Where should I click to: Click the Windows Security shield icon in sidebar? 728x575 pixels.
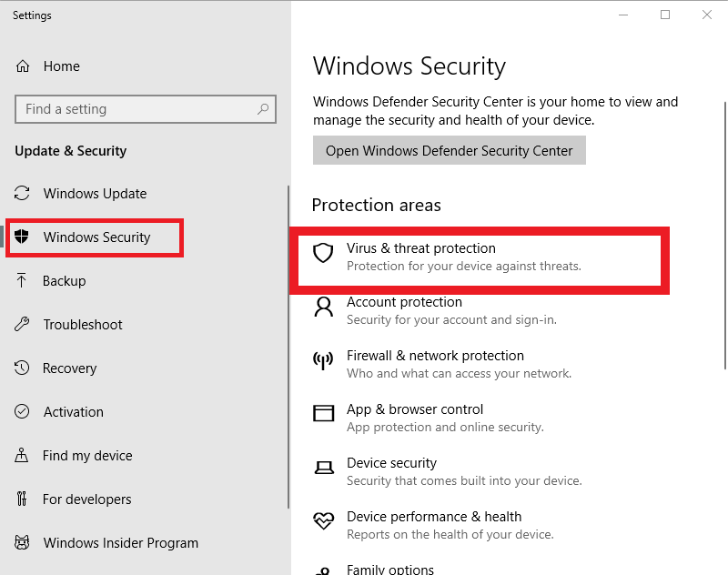click(23, 237)
